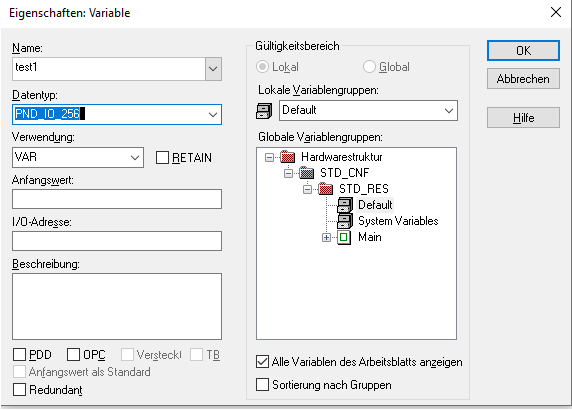The height and width of the screenshot is (410, 572).
Task: Select the Default variable group cabinet icon
Action: (x=345, y=205)
